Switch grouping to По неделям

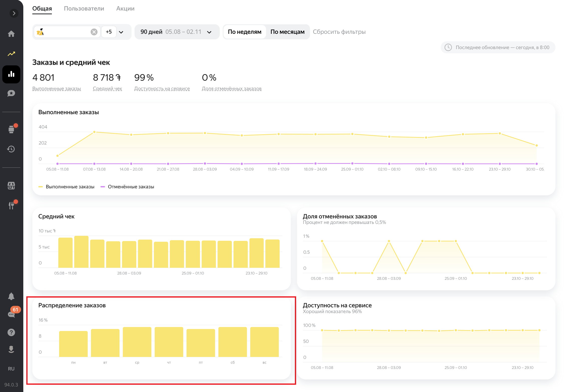click(x=245, y=32)
